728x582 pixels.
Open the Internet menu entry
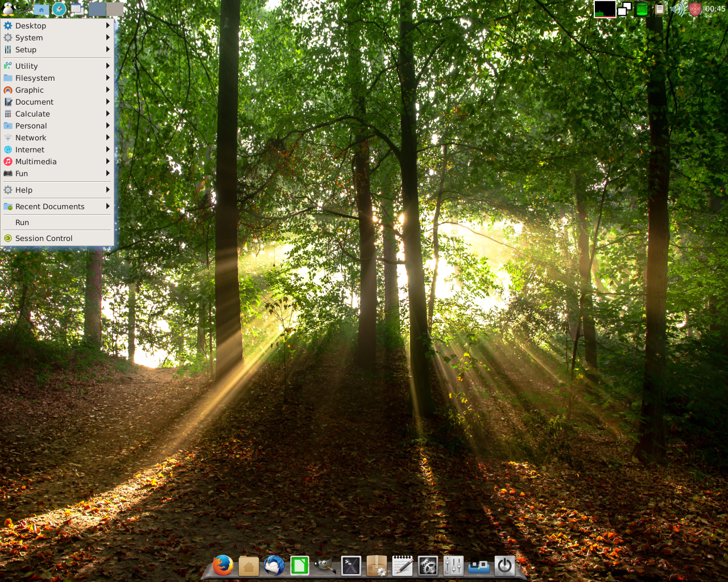(x=57, y=149)
